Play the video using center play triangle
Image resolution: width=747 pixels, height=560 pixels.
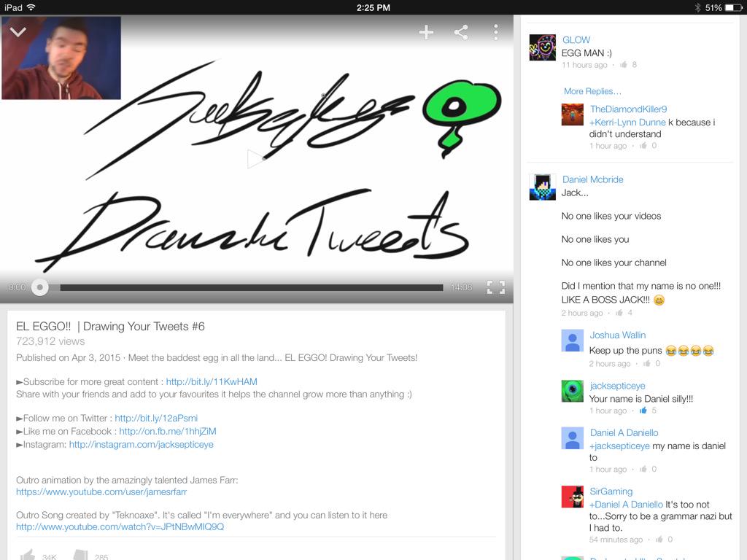tap(256, 158)
